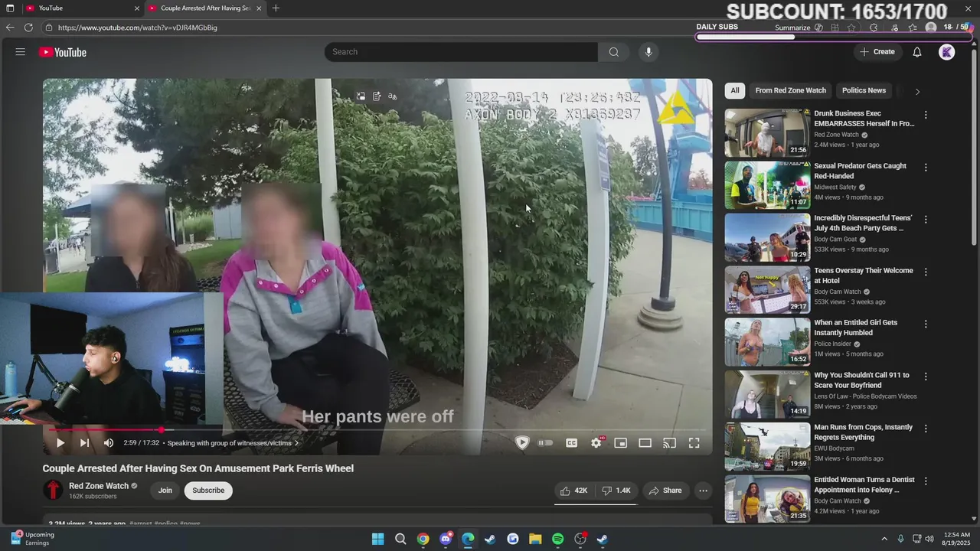Mute the video volume
The height and width of the screenshot is (551, 980).
(109, 443)
